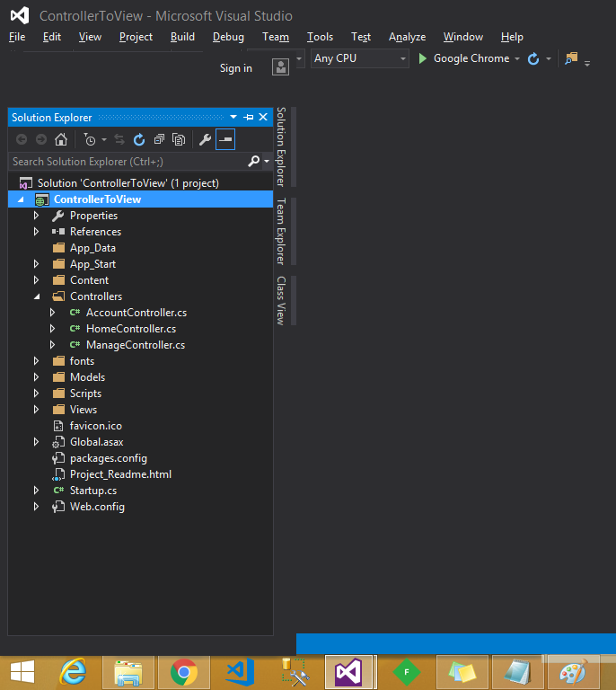Viewport: 616px width, 690px height.
Task: Expand HomeController.cs node
Action: [52, 329]
